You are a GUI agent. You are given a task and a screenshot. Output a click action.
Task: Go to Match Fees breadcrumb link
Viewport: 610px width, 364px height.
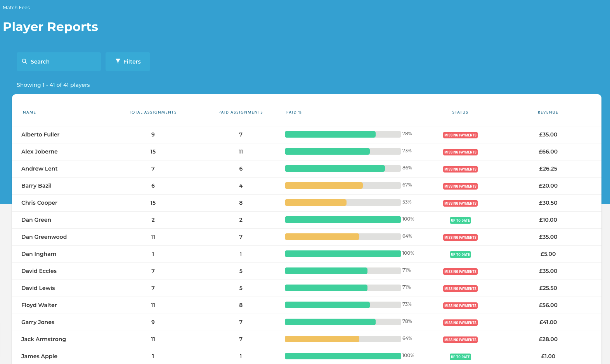pyautogui.click(x=16, y=7)
